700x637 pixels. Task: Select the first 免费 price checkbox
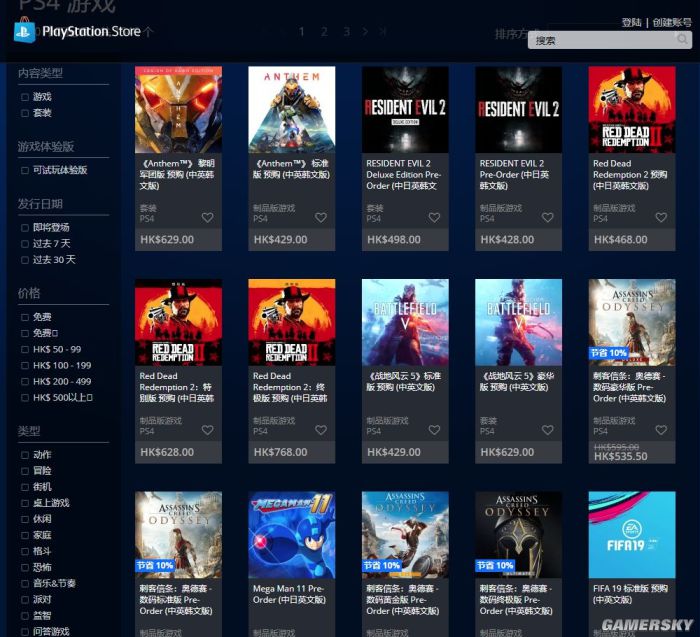(x=25, y=317)
